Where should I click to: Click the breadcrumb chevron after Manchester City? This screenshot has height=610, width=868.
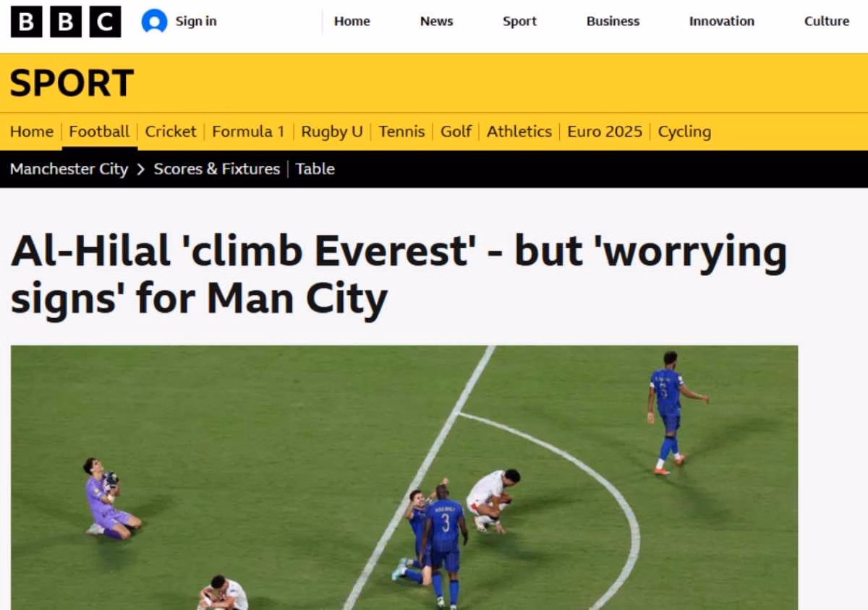click(140, 169)
